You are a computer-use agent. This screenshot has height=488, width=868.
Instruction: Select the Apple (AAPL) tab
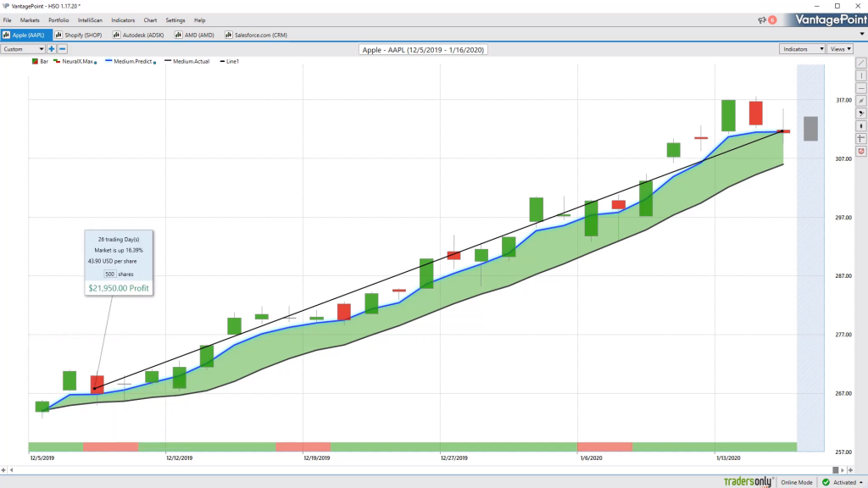pyautogui.click(x=26, y=35)
